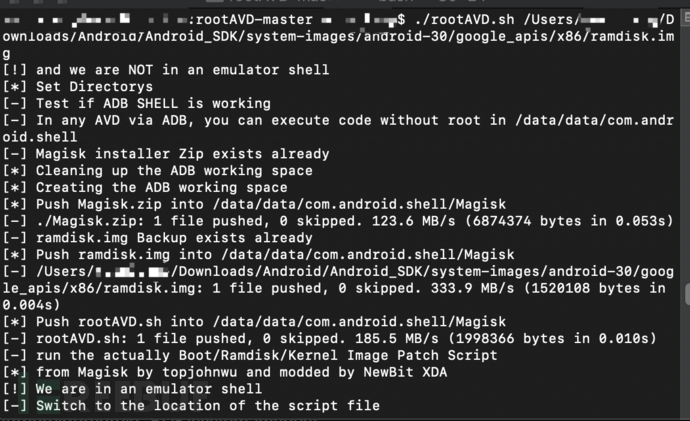
Task: Click the "Test if ADB SHELL is working" line
Action: click(x=153, y=104)
